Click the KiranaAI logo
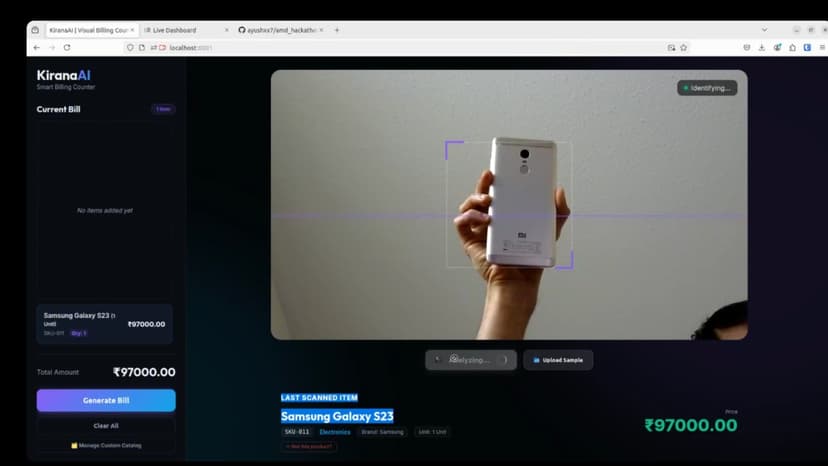828x466 pixels. (63, 76)
